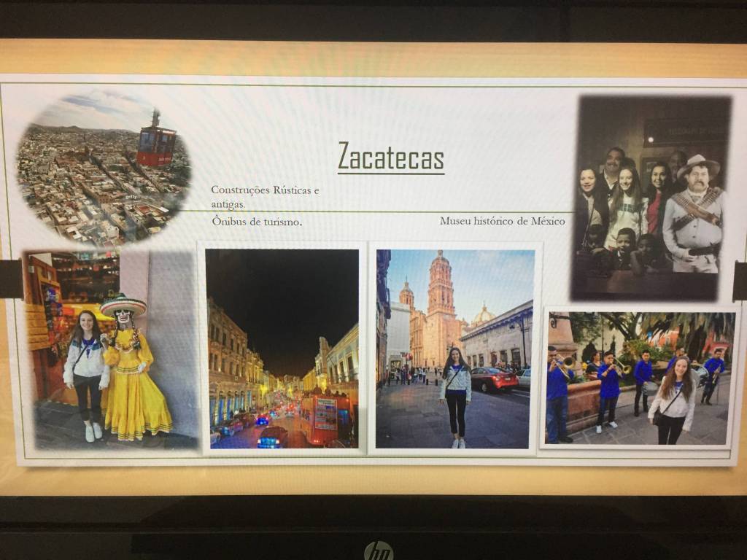Select the photo with the yellow-dress Catrina statue

click(x=109, y=350)
